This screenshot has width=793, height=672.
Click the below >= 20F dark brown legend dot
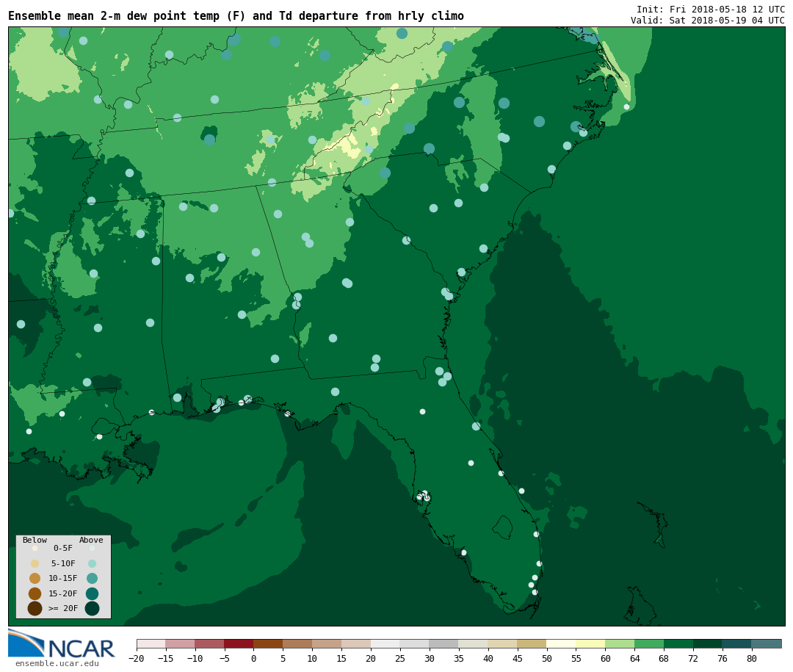(x=35, y=608)
